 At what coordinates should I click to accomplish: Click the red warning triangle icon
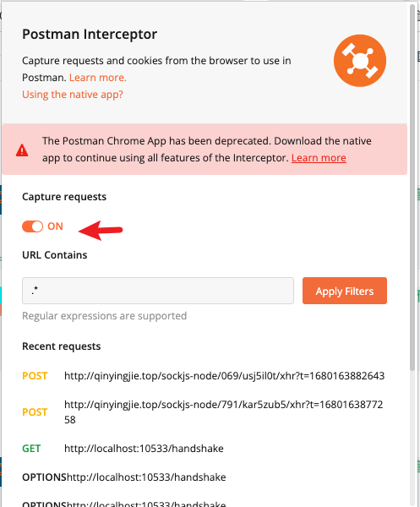click(22, 150)
